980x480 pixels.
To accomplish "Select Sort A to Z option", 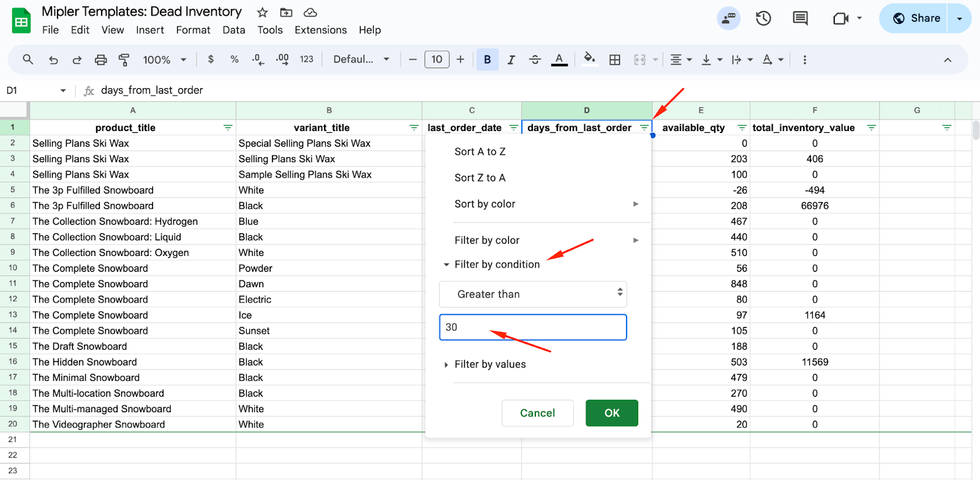I will [x=480, y=152].
